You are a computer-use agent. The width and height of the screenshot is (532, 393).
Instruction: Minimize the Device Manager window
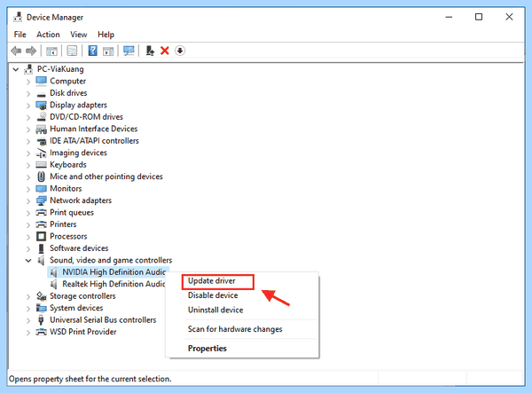(x=449, y=17)
